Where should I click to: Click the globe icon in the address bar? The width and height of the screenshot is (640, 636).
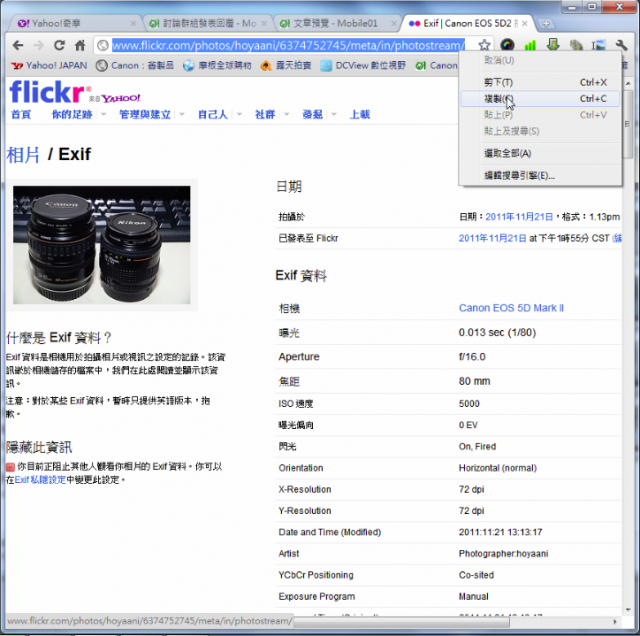(103, 45)
